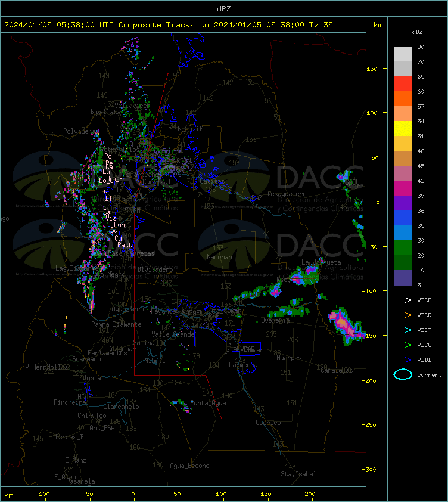Viewport: 448px width, 502px height.
Task: Click the 'VBCT' legend label
Action: tap(424, 330)
